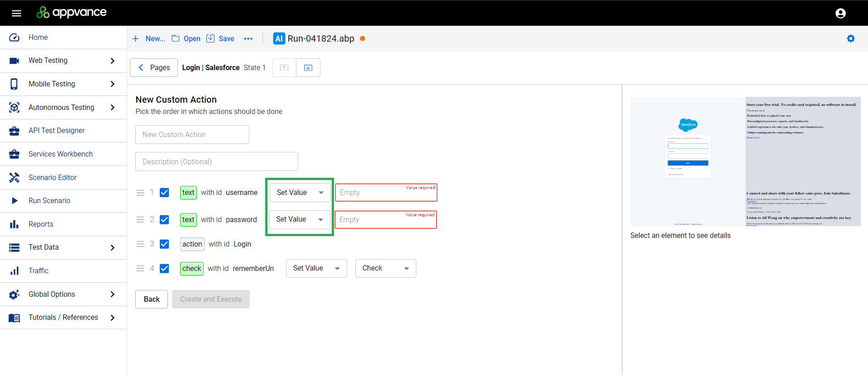Image resolution: width=868 pixels, height=375 pixels.
Task: Select API Test Designer menu item
Action: [63, 131]
